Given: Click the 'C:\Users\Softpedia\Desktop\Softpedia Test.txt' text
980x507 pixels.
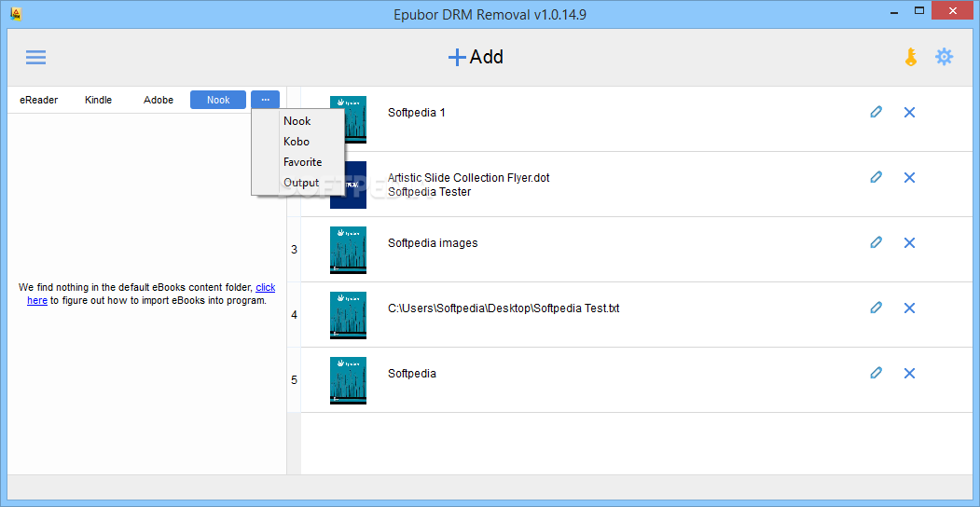Looking at the screenshot, I should pos(504,308).
